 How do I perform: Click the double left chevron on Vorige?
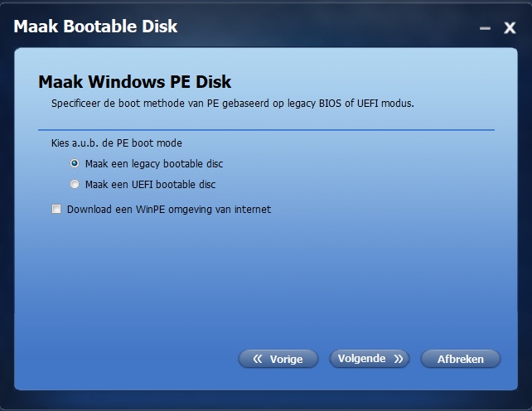258,359
